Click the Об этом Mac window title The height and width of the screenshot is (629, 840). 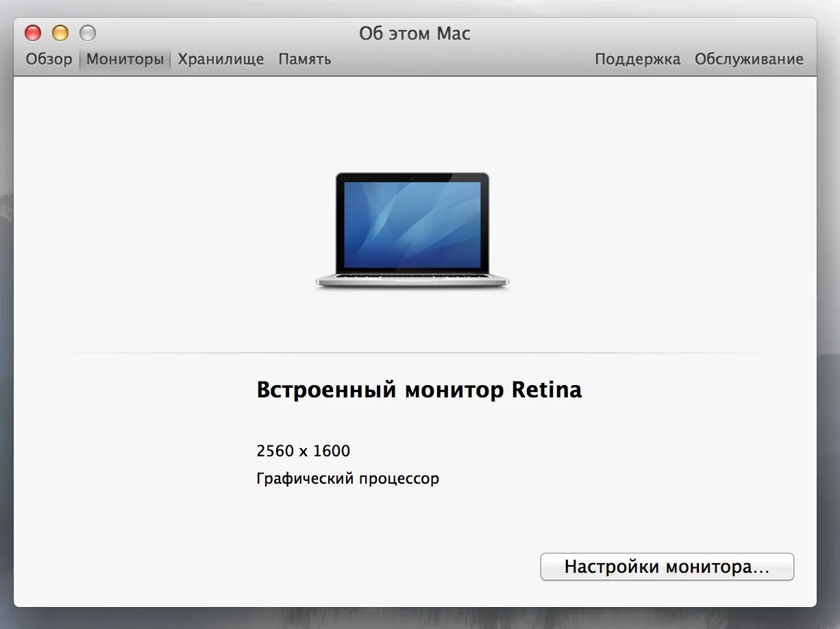415,34
